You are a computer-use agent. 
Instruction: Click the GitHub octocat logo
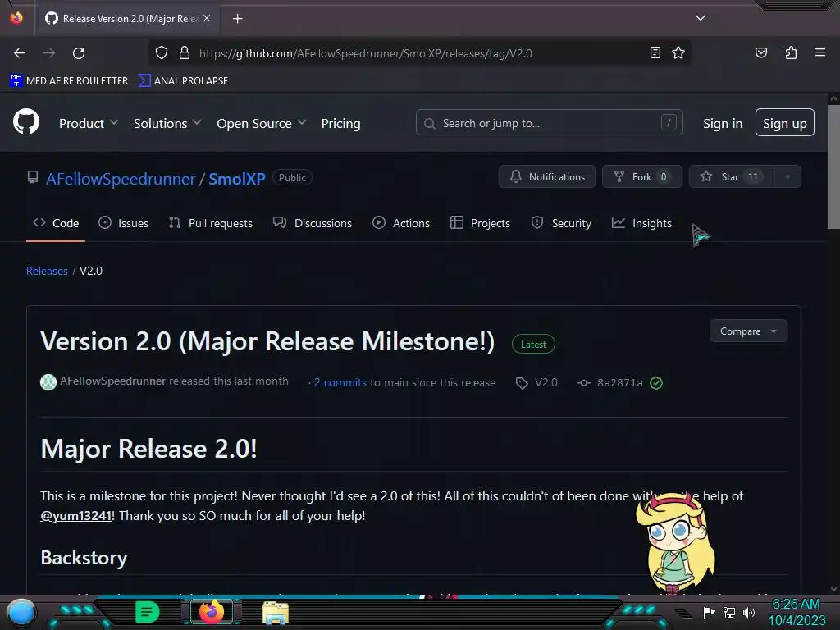(26, 121)
